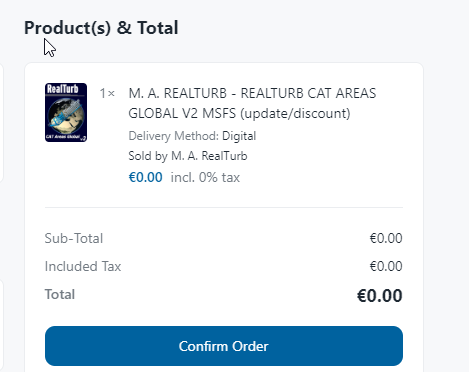Click the blue €0.00 product price
469x372 pixels.
coord(146,177)
